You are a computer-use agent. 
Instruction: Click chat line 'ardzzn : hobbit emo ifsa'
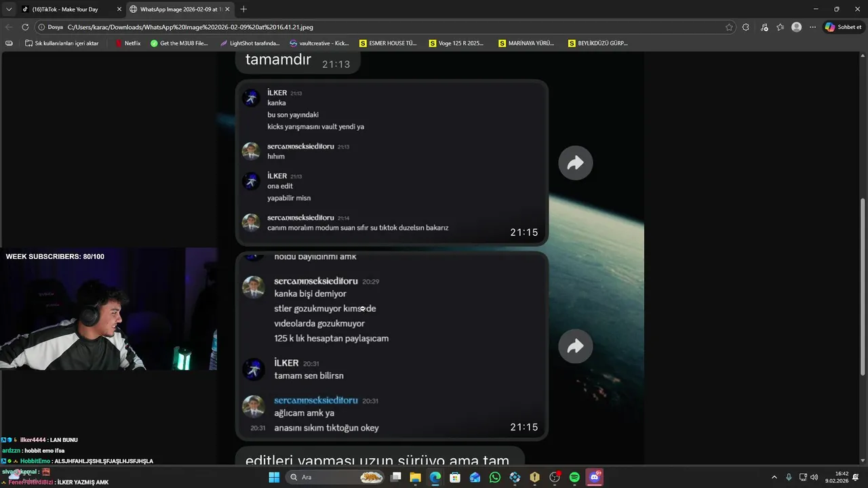[x=33, y=450]
